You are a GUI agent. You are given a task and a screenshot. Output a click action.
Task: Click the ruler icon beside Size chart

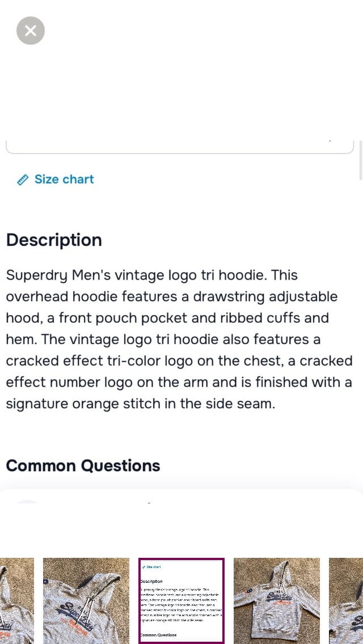(23, 180)
